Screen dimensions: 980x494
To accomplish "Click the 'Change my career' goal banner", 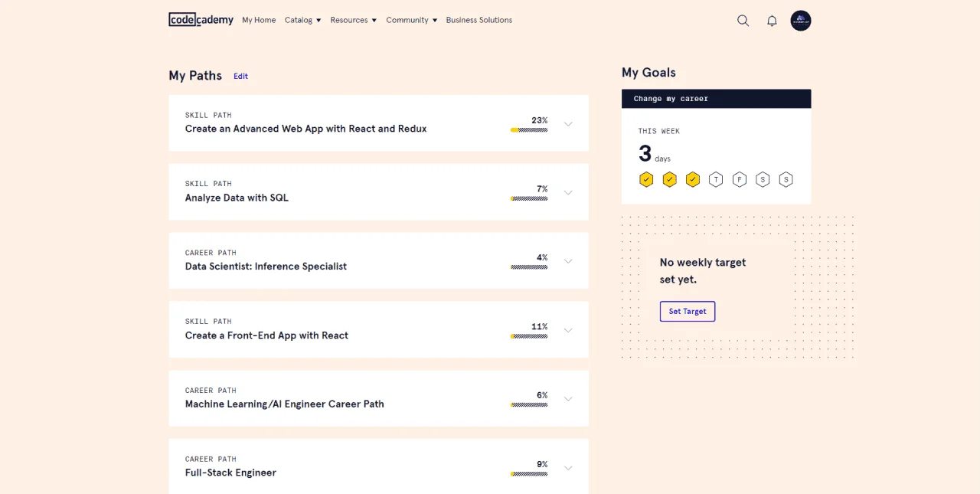I will [716, 99].
